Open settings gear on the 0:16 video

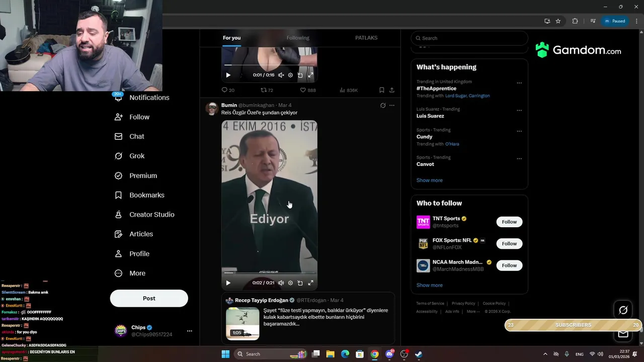click(290, 75)
